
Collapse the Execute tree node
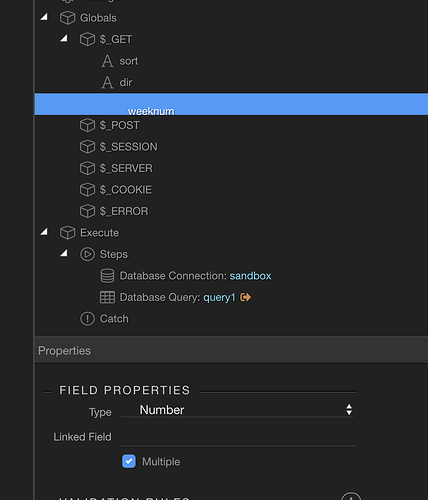[44, 232]
